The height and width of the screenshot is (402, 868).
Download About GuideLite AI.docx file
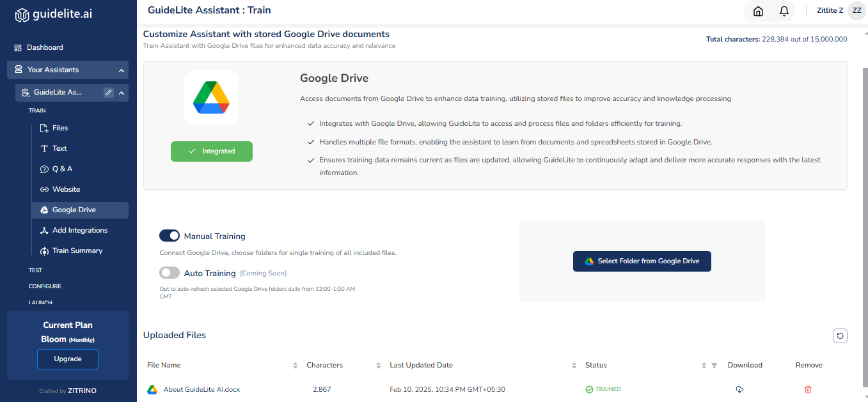tap(739, 389)
